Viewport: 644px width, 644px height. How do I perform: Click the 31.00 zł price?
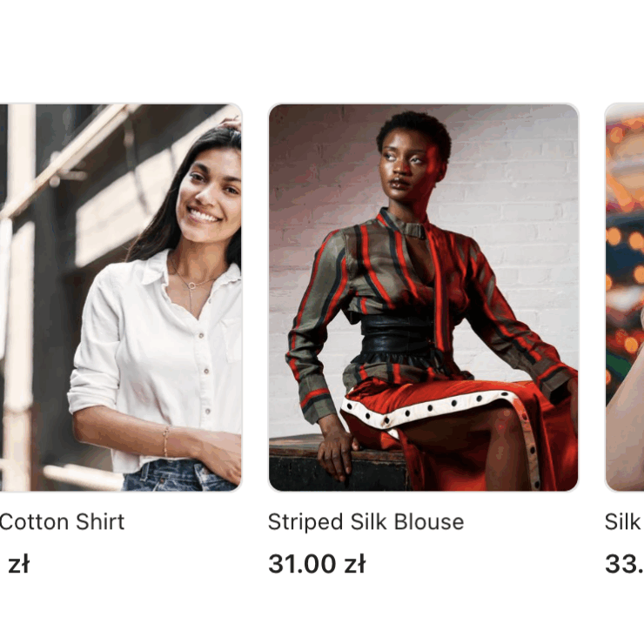317,564
